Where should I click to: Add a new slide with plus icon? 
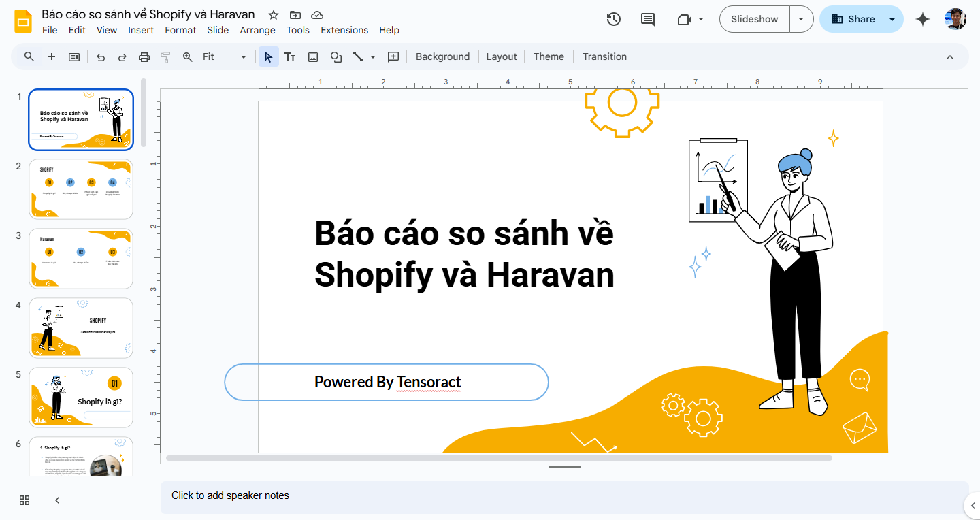pos(52,56)
